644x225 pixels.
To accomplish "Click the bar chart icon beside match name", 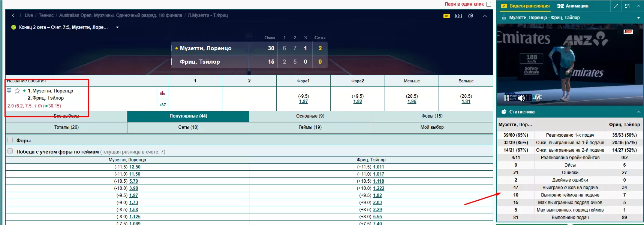I will [162, 93].
